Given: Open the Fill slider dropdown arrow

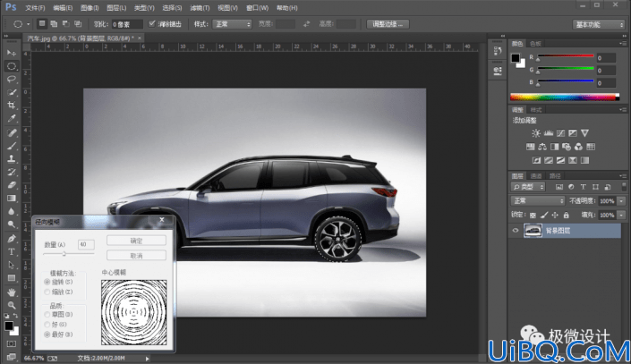Looking at the screenshot, I should pyautogui.click(x=621, y=216).
